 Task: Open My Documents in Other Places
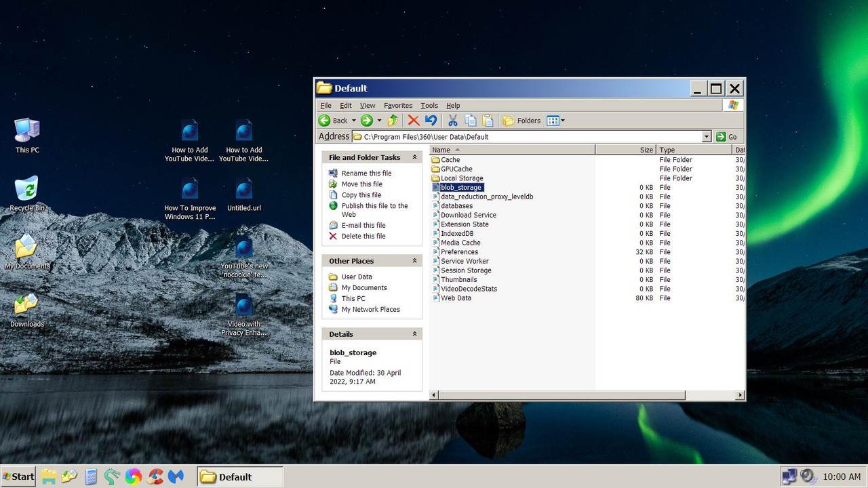[x=364, y=288]
